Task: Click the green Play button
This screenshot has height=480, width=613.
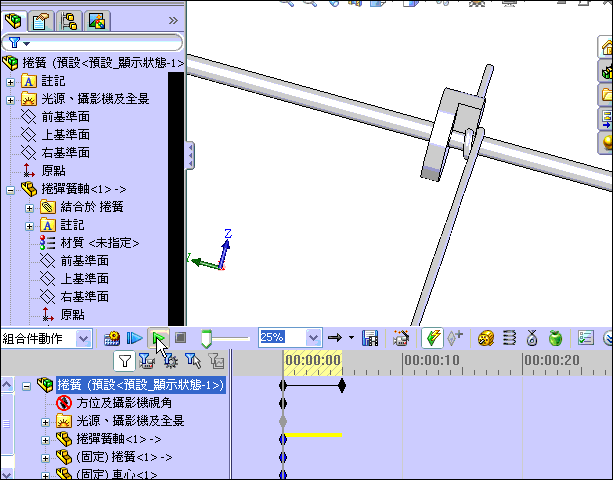Action: [159, 338]
